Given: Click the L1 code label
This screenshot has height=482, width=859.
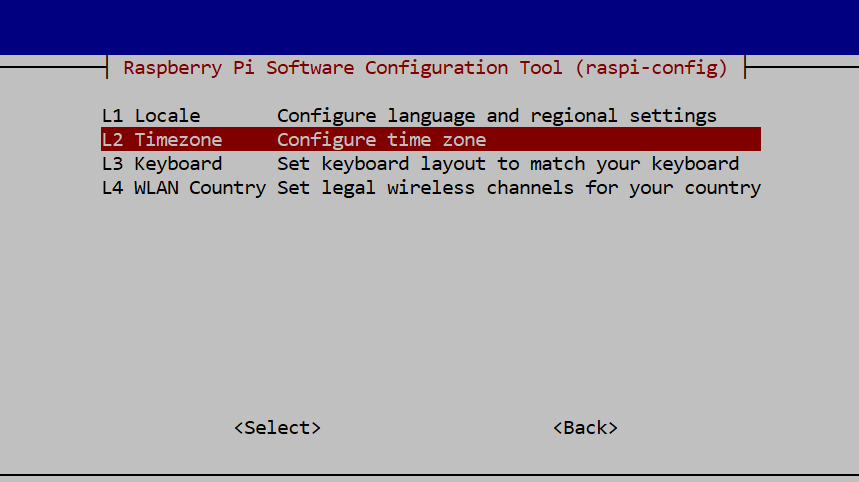Looking at the screenshot, I should coord(112,116).
